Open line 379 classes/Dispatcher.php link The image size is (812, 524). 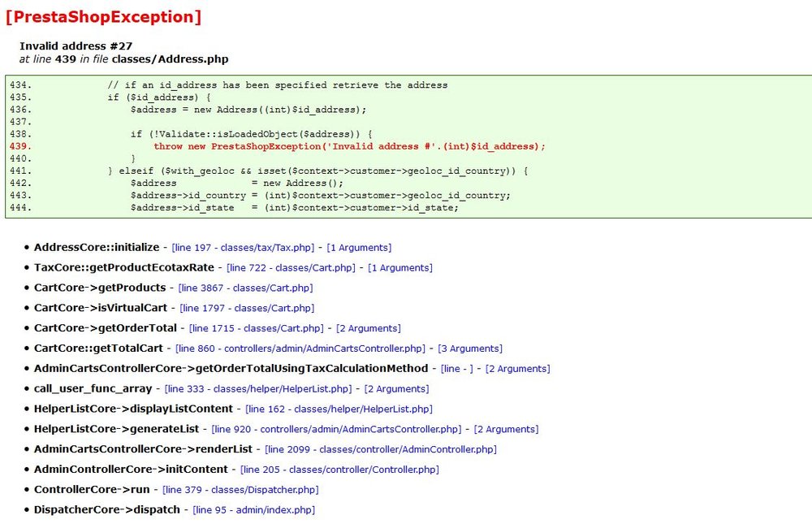pyautogui.click(x=240, y=491)
